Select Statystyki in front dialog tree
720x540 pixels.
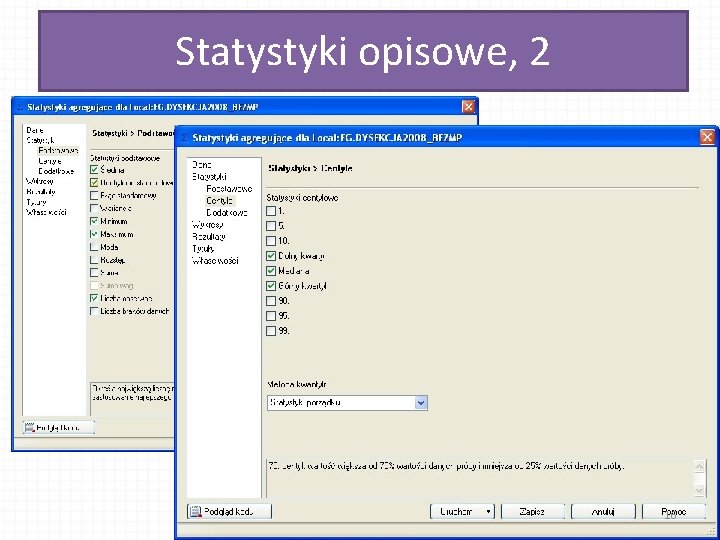click(x=209, y=176)
